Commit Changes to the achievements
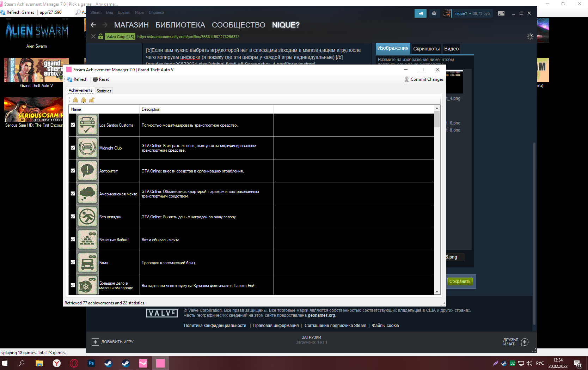The image size is (588, 370). click(424, 79)
